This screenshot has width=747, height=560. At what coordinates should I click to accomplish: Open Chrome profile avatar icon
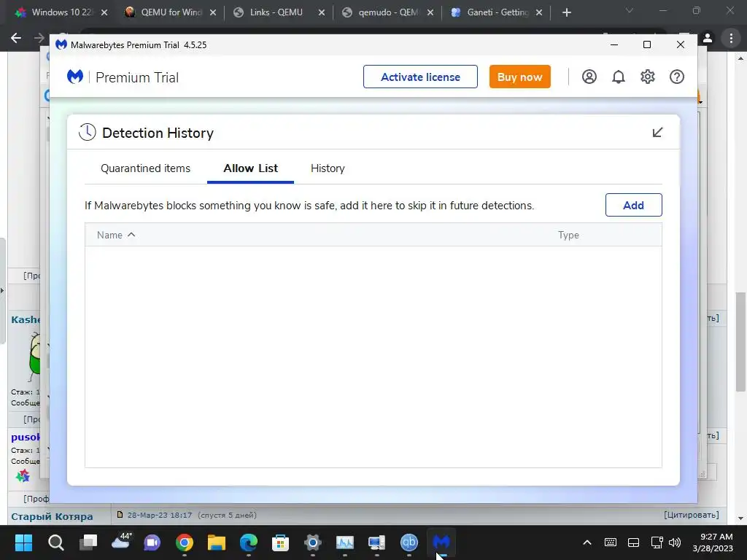[x=708, y=38]
